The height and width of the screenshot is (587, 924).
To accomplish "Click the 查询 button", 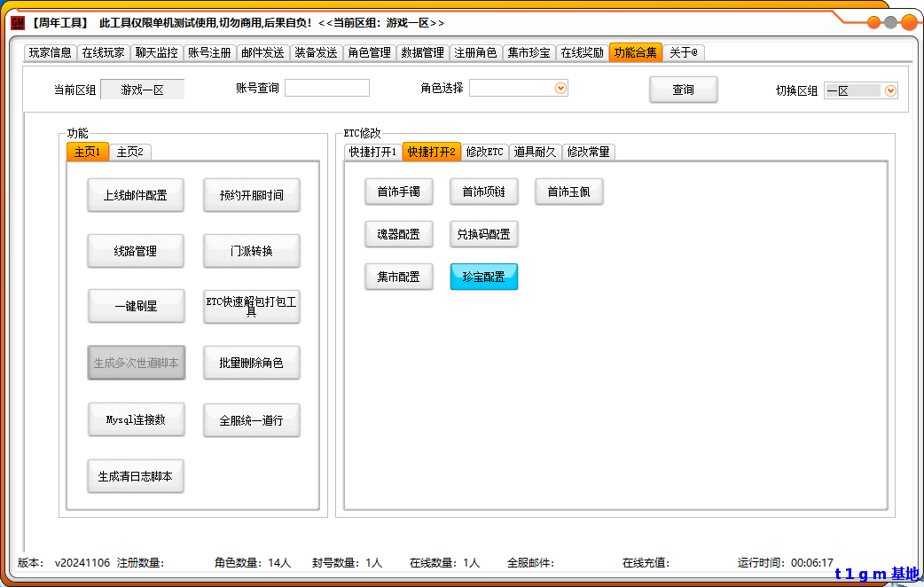I will pyautogui.click(x=683, y=90).
